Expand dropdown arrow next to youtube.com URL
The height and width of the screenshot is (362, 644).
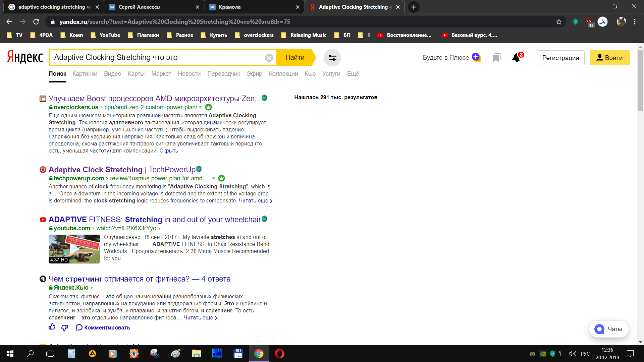pos(159,229)
